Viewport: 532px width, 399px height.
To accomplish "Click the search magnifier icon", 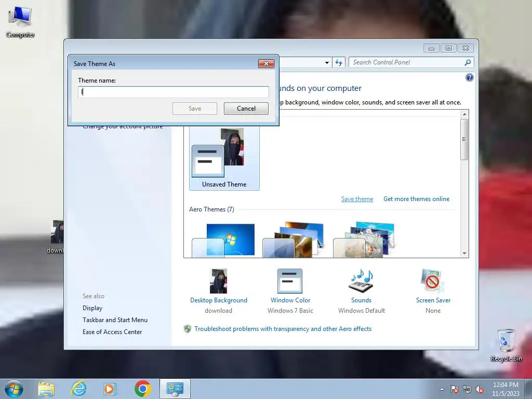I will [x=468, y=62].
